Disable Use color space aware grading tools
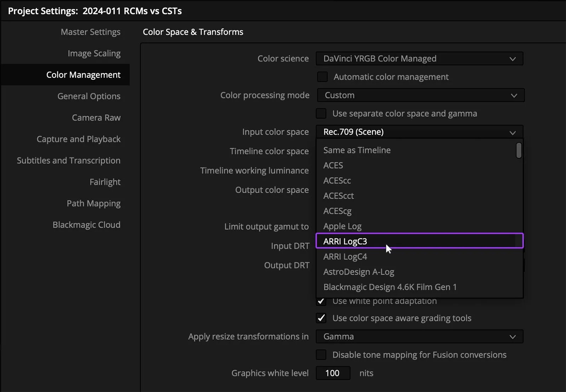566x392 pixels. pyautogui.click(x=321, y=318)
